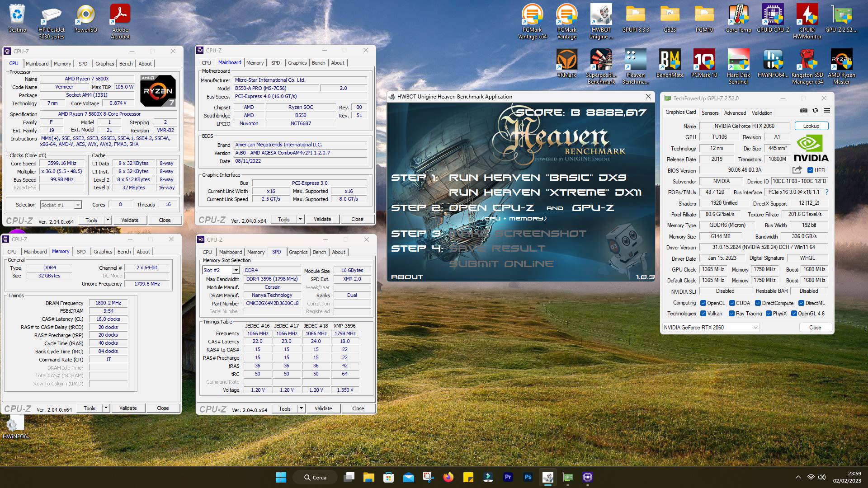Click the Windows Start button
The image size is (868, 488).
point(281,477)
